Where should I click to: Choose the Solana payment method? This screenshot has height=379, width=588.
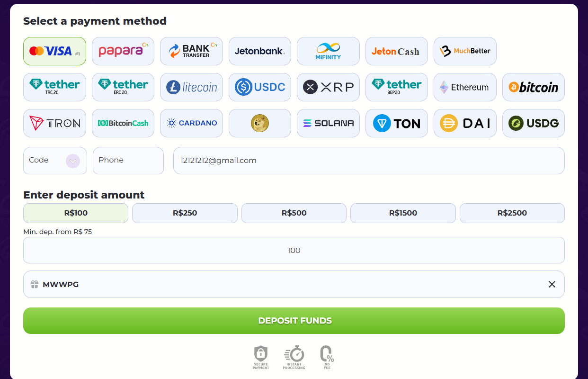[x=328, y=123]
